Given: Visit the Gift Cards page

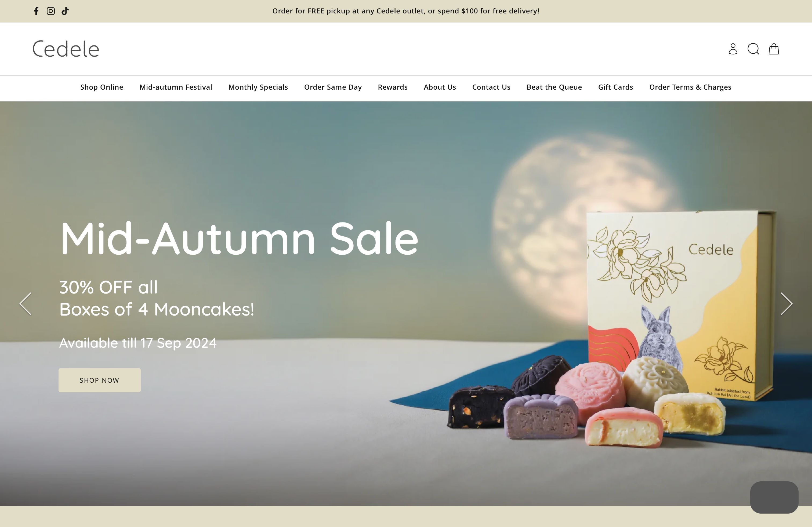Looking at the screenshot, I should click(615, 87).
